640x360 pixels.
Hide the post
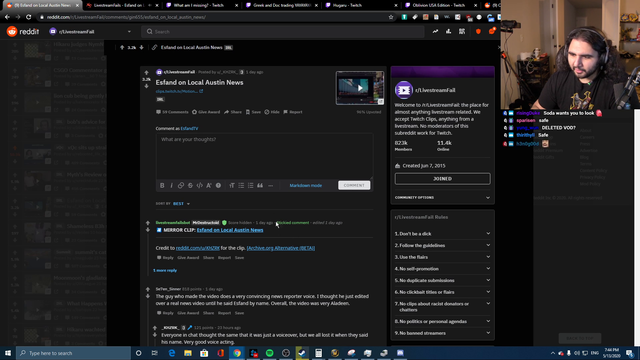(x=272, y=112)
